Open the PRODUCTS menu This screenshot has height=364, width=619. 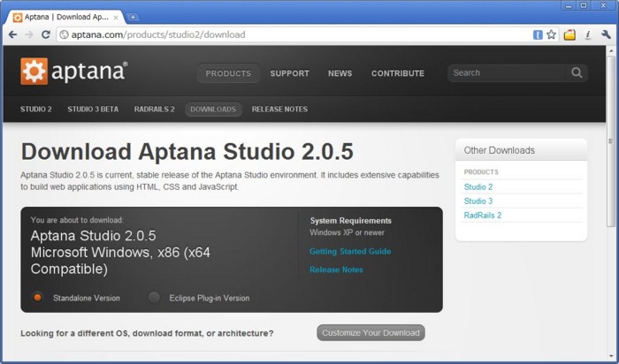click(228, 73)
